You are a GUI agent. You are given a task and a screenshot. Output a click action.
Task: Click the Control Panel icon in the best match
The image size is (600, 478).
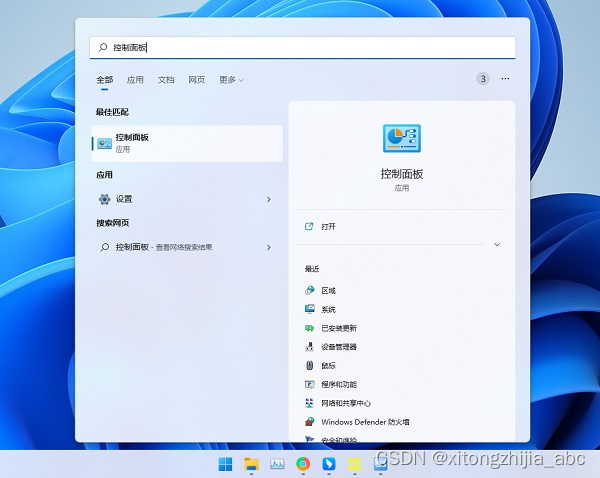[x=104, y=144]
